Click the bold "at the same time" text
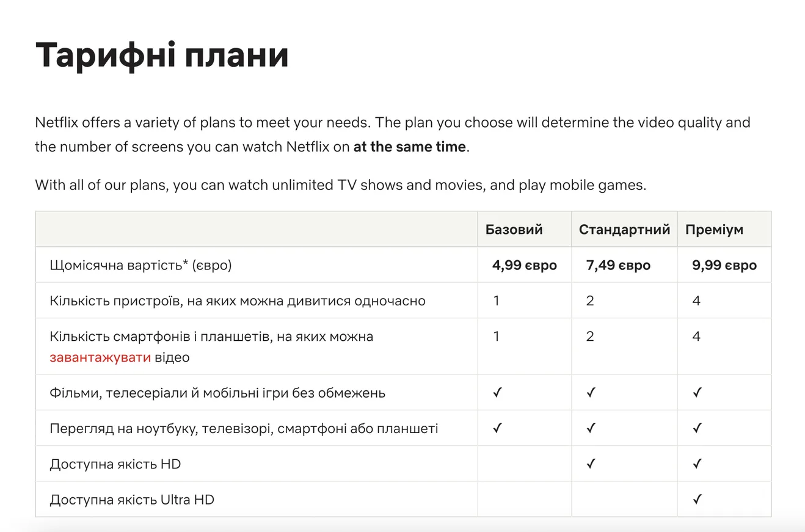 pos(409,147)
